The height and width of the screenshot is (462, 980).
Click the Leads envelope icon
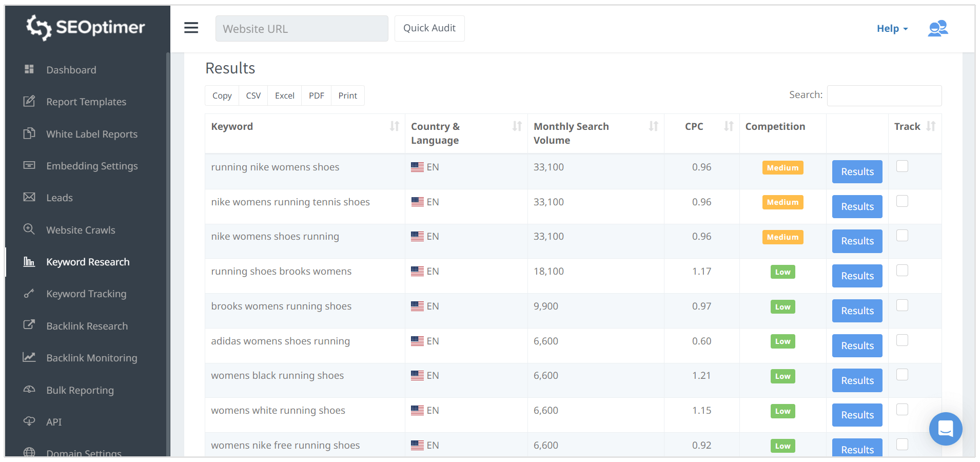click(29, 197)
